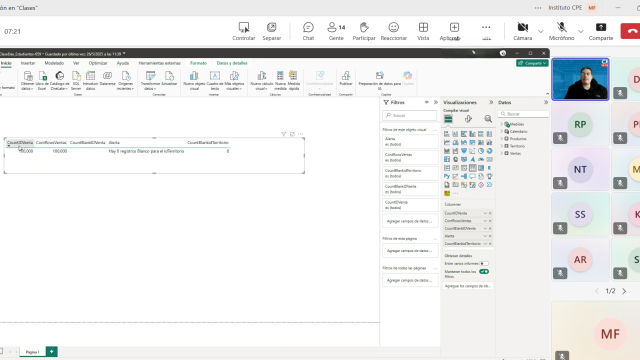The width and height of the screenshot is (640, 360).
Task: Open Más objetos visuales dropdown
Action: pos(234,80)
